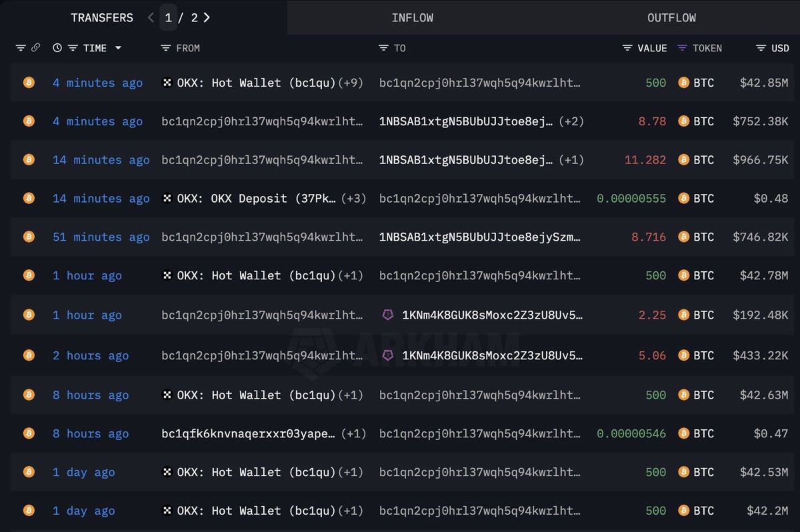This screenshot has width=800, height=532.
Task: Toggle the Time sort caret
Action: pyautogui.click(x=119, y=48)
